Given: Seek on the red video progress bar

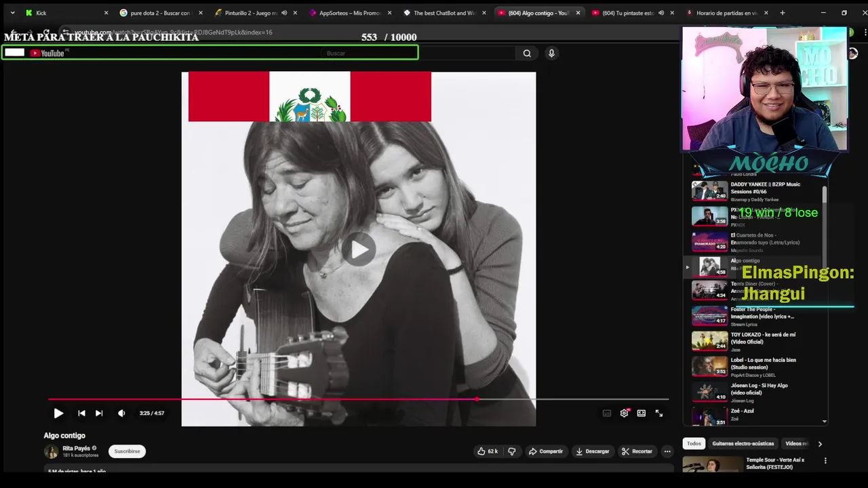Looking at the screenshot, I should 358,399.
